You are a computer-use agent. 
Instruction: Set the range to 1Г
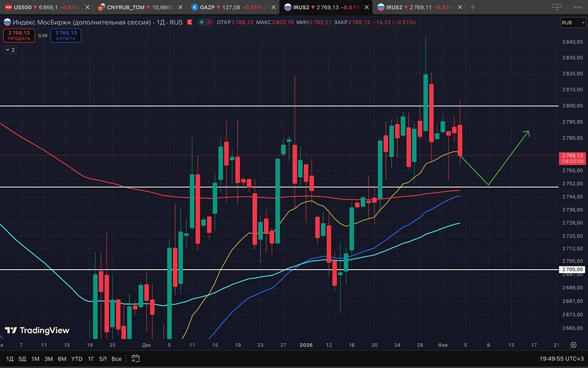click(91, 359)
